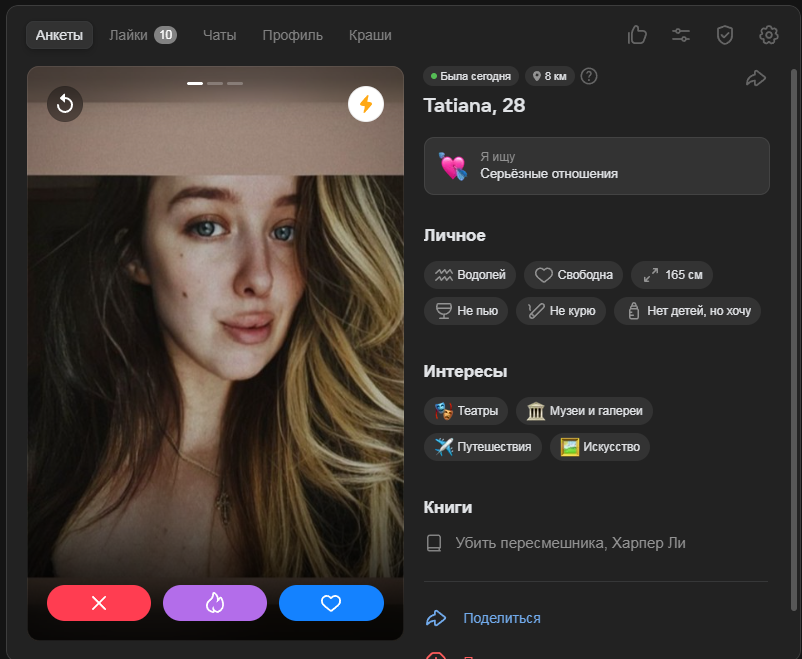
Task: Select the Музеи и галереи interest tag
Action: point(585,410)
